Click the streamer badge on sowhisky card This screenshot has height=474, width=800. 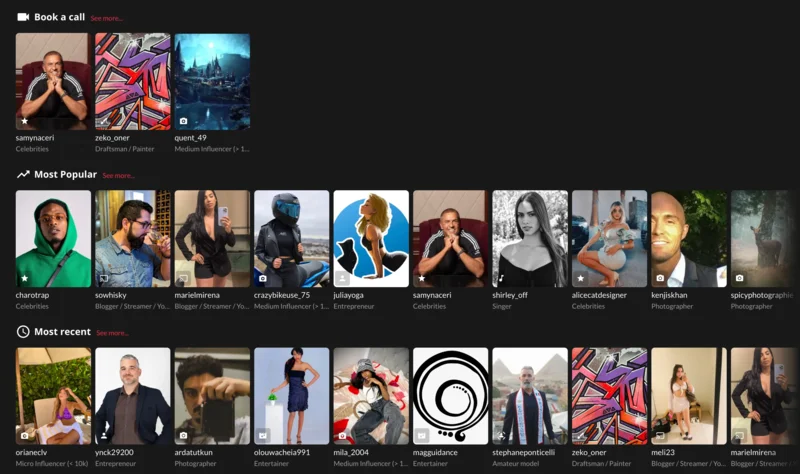click(104, 278)
